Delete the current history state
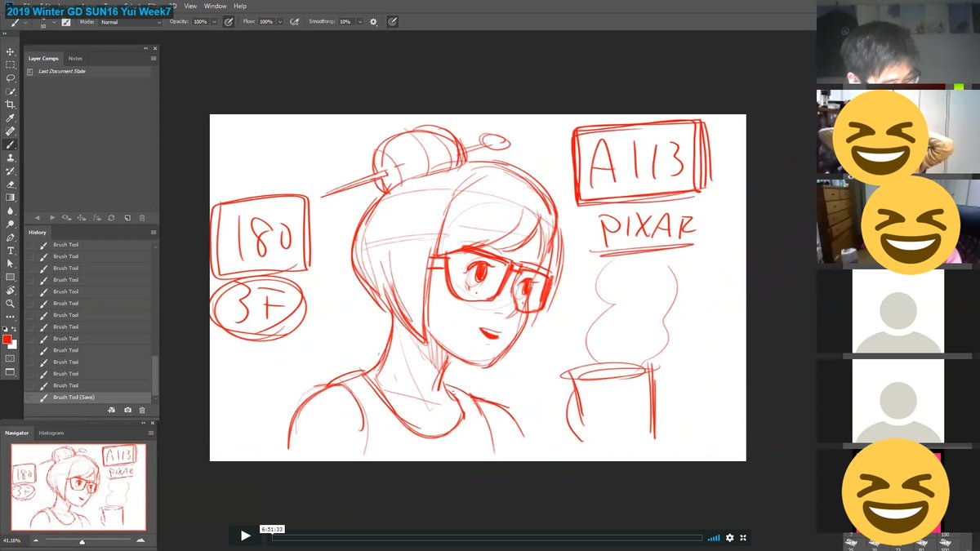980x551 pixels. point(142,410)
